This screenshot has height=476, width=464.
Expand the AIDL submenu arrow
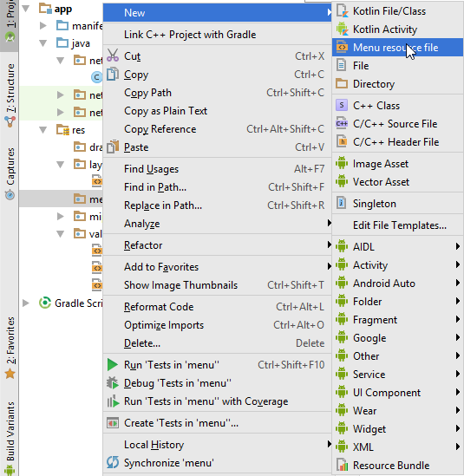458,246
